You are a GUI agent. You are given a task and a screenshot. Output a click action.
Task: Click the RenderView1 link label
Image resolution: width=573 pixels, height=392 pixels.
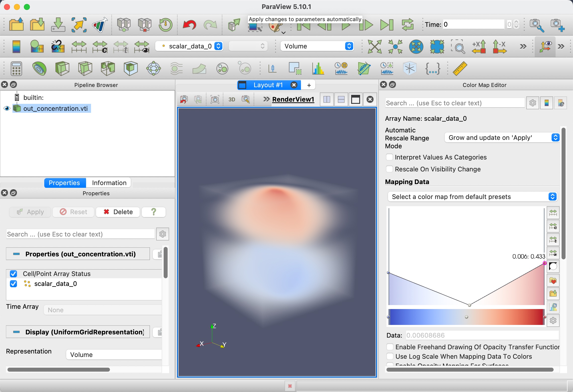pyautogui.click(x=293, y=99)
